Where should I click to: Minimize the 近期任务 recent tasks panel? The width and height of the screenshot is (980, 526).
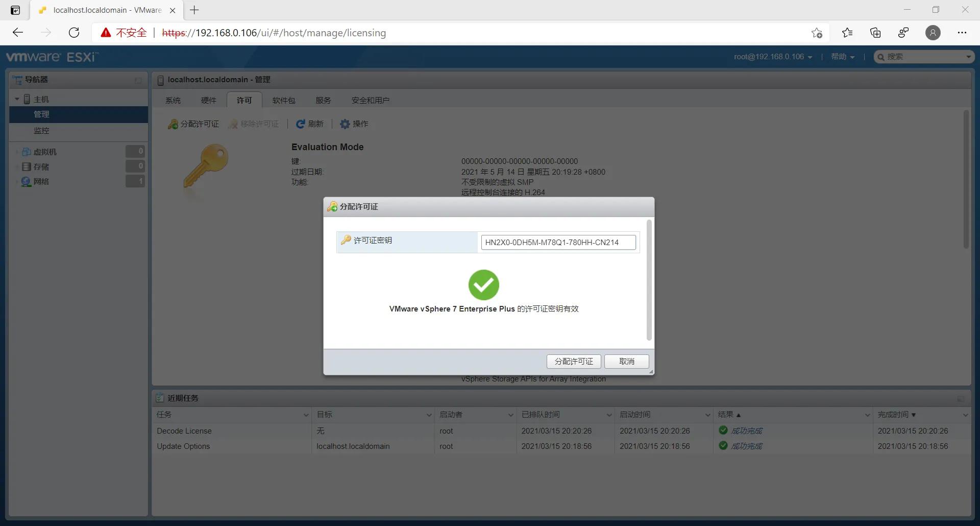(x=961, y=398)
